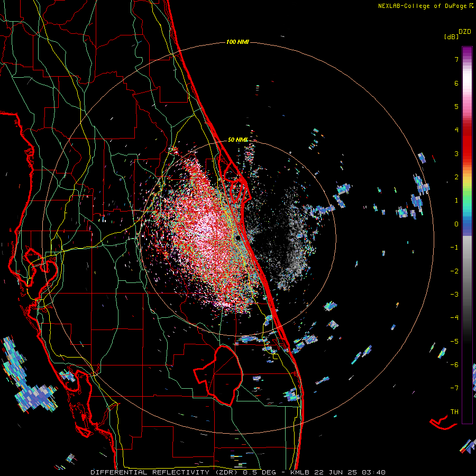Click the 6 value on the dB scale

pos(456,83)
